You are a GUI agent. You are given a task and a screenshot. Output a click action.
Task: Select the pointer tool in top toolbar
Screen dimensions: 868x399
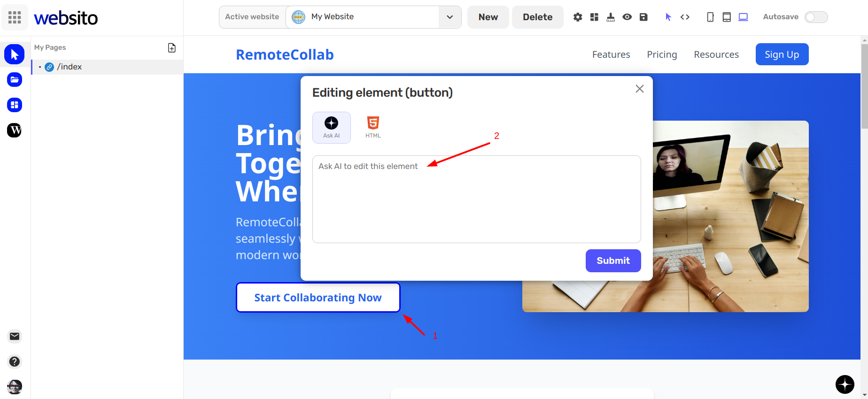668,17
